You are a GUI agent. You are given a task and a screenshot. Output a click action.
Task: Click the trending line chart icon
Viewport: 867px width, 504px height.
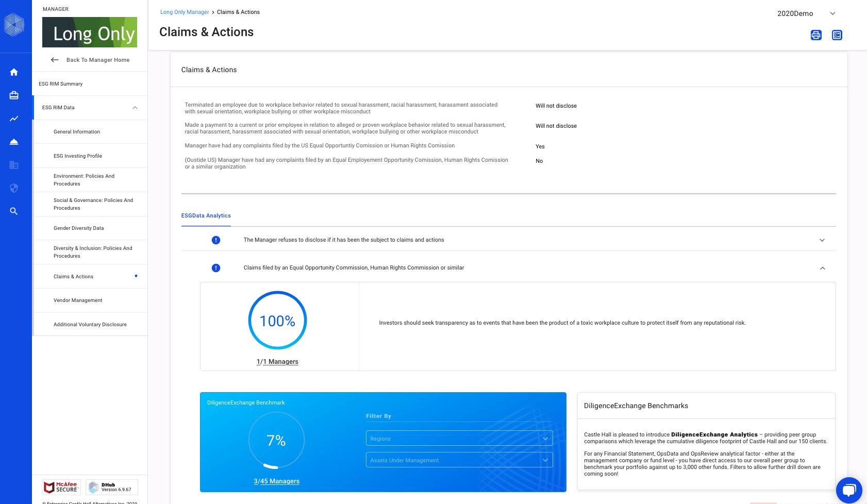[14, 119]
